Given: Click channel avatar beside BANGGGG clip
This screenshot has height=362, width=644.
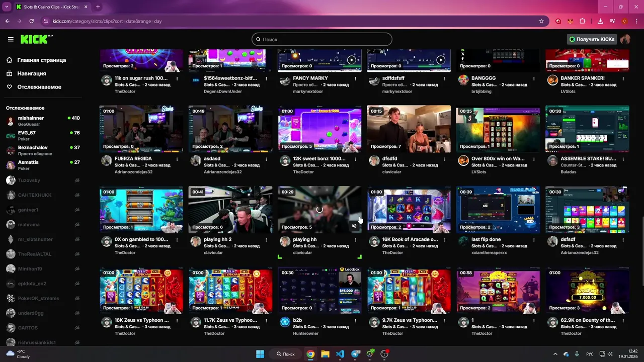Looking at the screenshot, I should 463,80.
